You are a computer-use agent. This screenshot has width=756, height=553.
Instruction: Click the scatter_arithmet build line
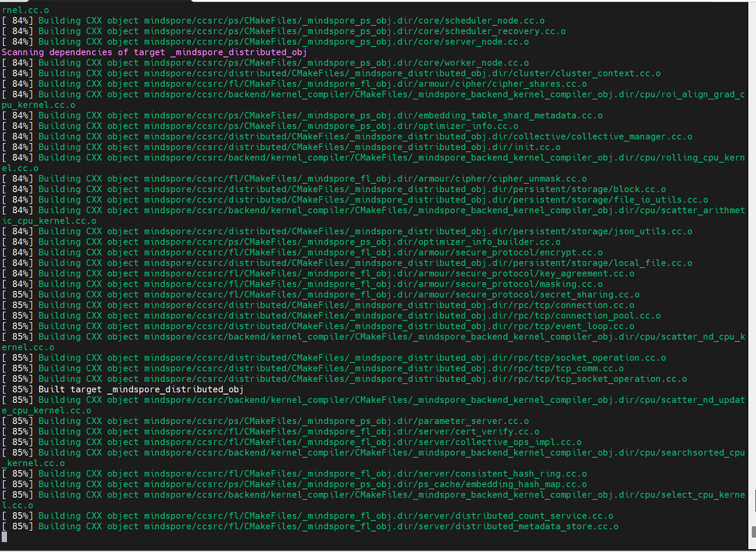click(373, 211)
